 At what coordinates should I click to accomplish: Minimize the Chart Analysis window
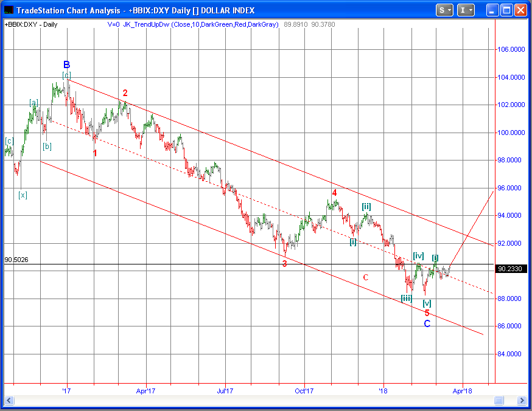pos(492,10)
